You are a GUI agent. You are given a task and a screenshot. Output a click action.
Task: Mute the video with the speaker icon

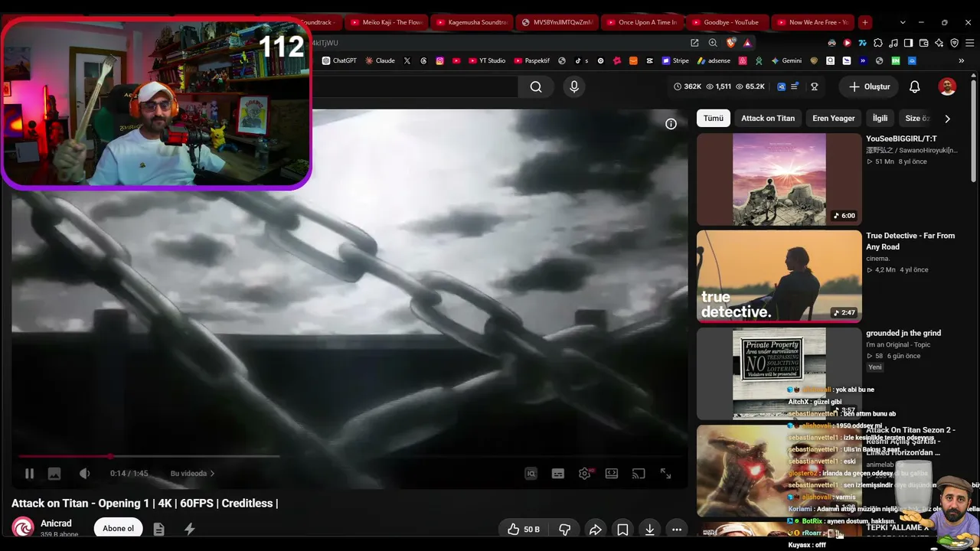coord(84,474)
